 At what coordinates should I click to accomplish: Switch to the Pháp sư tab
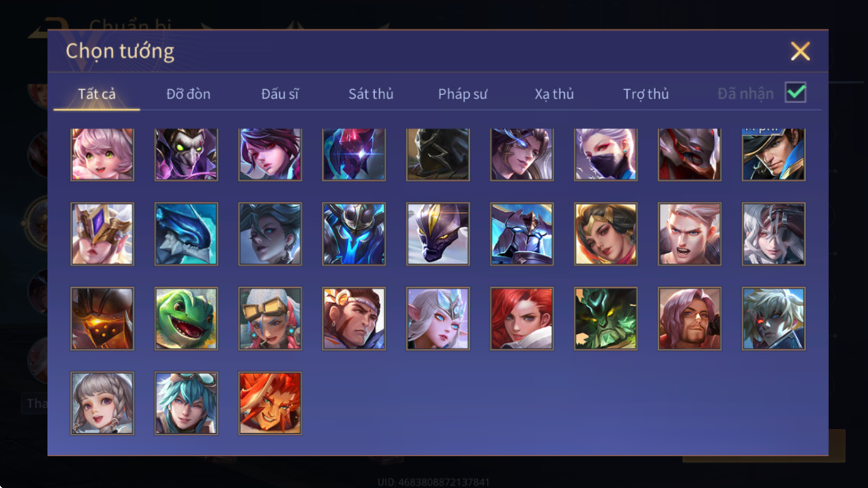(x=463, y=94)
